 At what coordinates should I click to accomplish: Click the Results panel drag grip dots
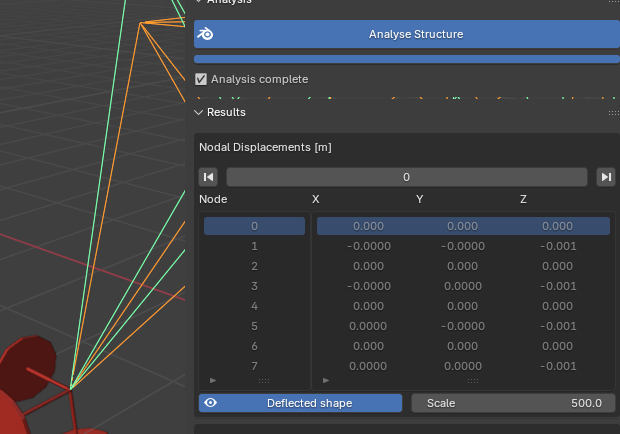tap(612, 113)
